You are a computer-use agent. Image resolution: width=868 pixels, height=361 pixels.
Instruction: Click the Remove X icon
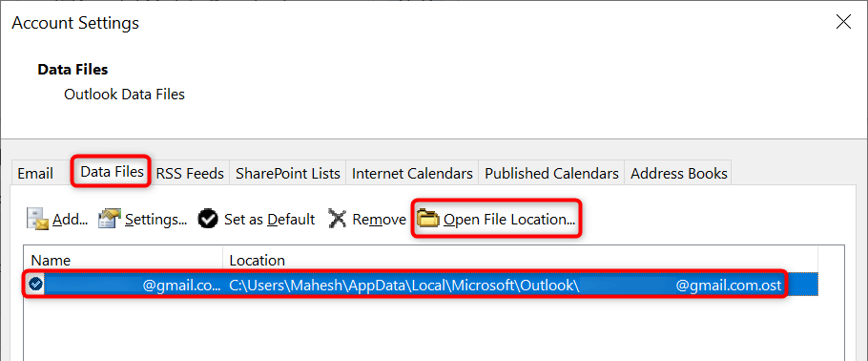pos(337,219)
